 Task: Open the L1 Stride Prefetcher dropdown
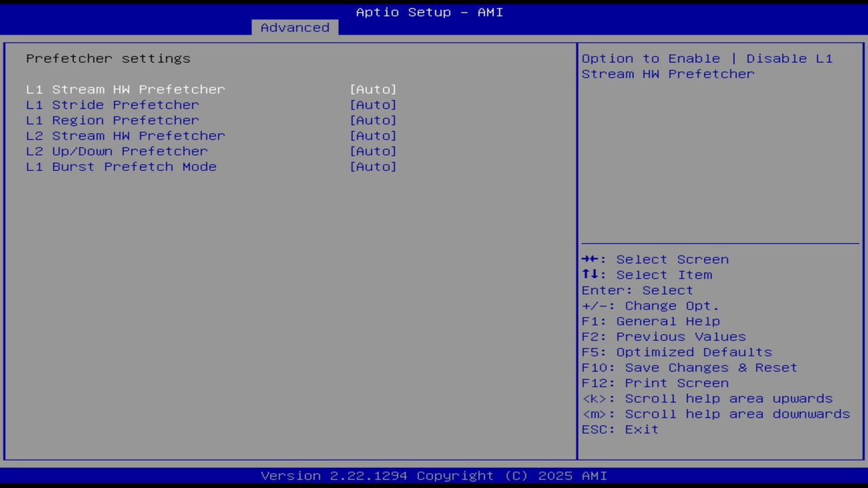pos(374,104)
